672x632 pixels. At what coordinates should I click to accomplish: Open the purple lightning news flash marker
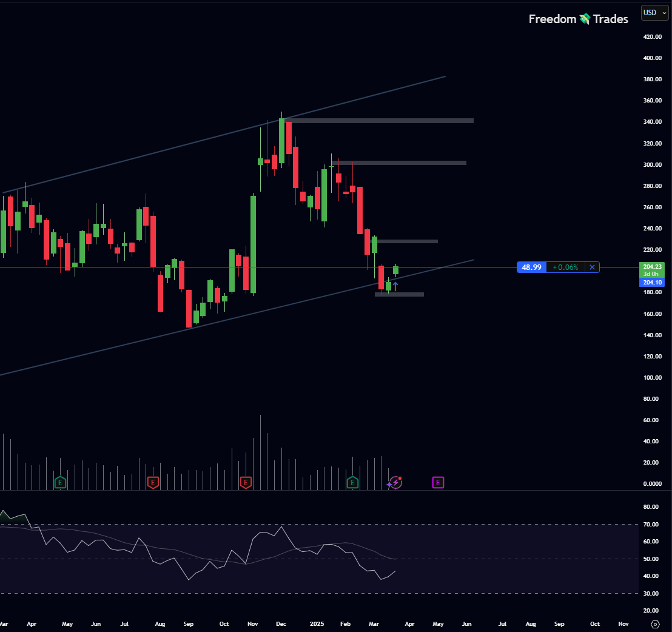pyautogui.click(x=395, y=483)
